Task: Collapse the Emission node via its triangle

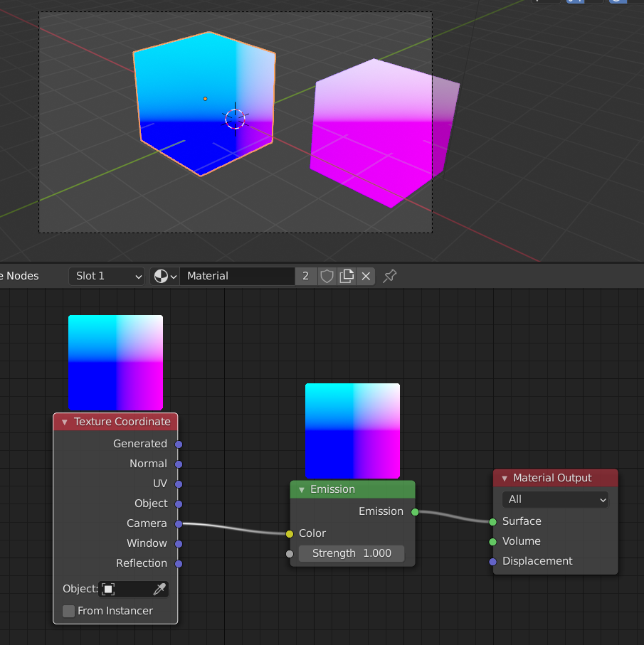Action: pos(301,489)
